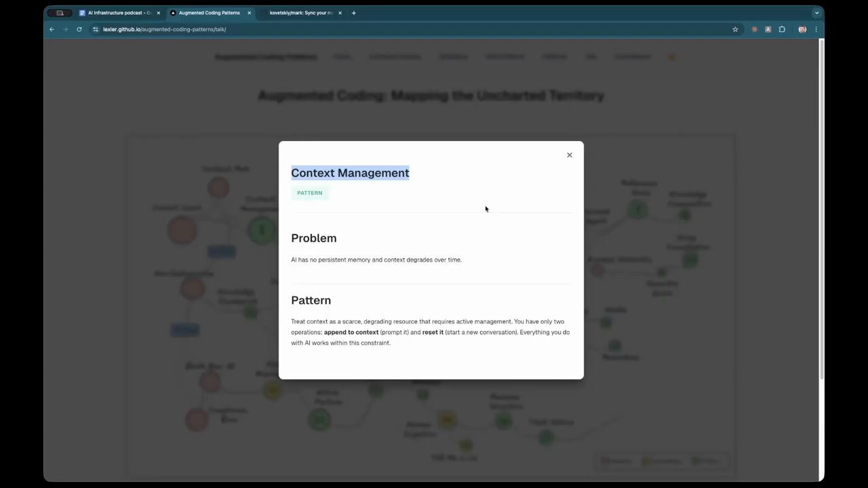Click the browser forward arrow
Viewport: 868px width, 488px height.
tap(65, 29)
